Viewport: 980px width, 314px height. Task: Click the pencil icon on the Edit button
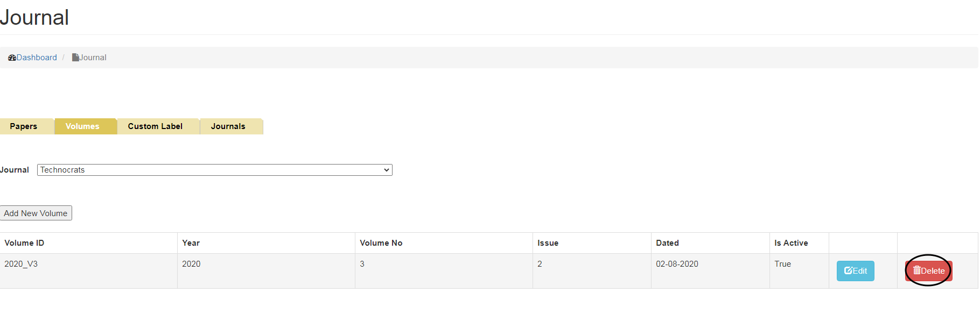(x=848, y=271)
